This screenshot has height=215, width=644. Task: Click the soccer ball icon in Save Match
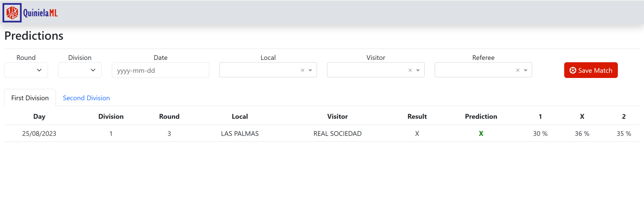(x=573, y=70)
